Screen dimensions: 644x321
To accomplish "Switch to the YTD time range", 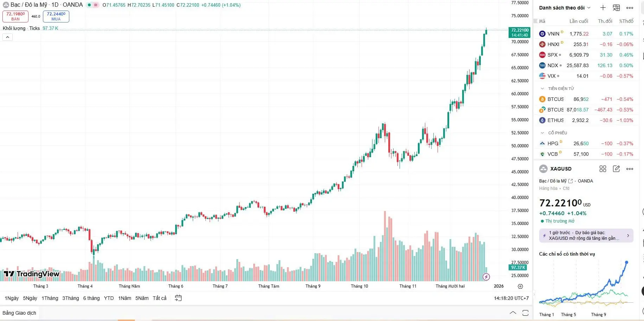I will pos(109,298).
